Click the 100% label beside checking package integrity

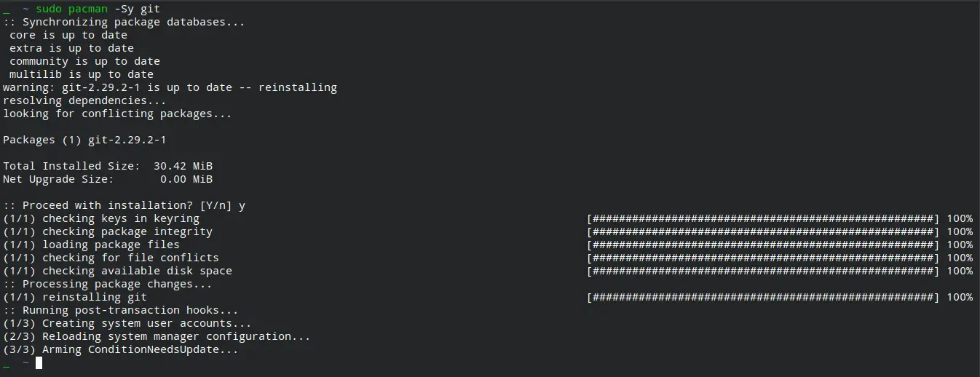click(960, 231)
